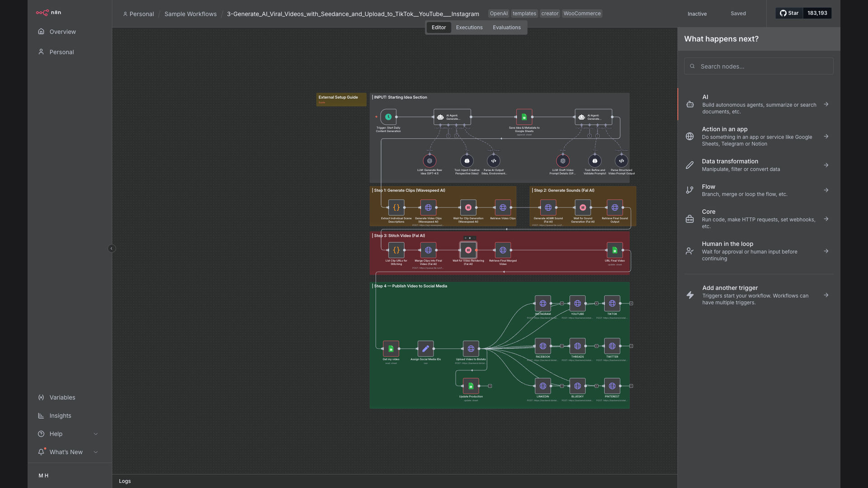Collapse the left sidebar with the chevron button
This screenshot has width=868, height=488.
pyautogui.click(x=112, y=249)
